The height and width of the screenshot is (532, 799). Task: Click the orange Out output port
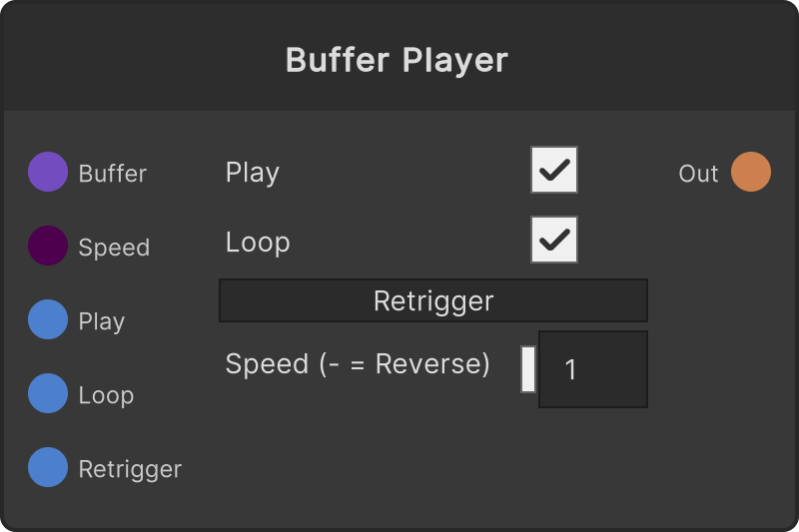pyautogui.click(x=751, y=172)
